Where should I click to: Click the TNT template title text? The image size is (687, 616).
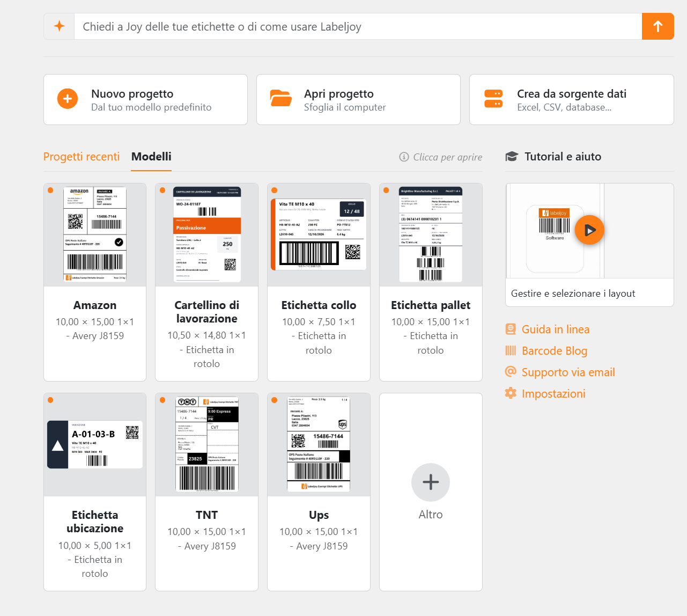click(207, 515)
